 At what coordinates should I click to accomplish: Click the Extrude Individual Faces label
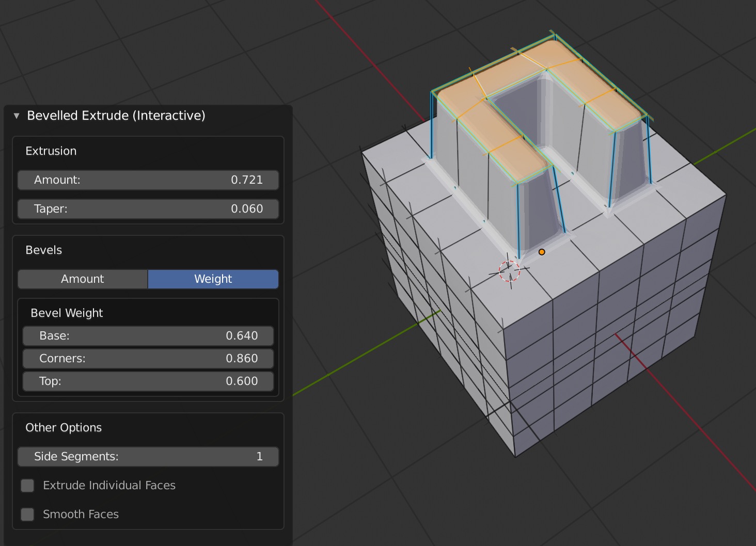[x=109, y=485]
